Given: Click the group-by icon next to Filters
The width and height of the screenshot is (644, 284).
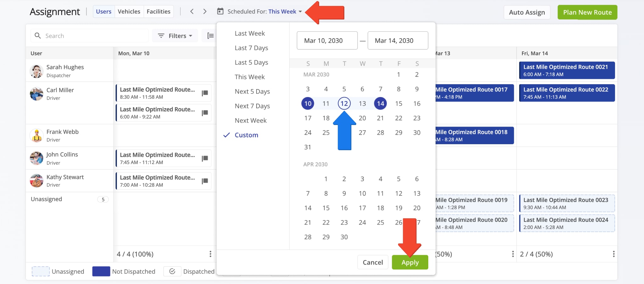Looking at the screenshot, I should pos(210,35).
